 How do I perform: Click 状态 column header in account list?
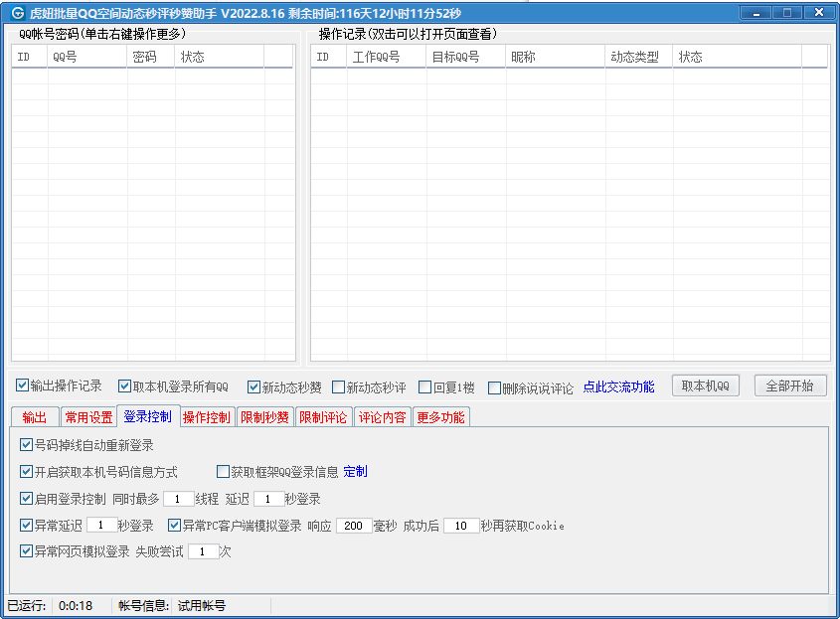tap(220, 57)
